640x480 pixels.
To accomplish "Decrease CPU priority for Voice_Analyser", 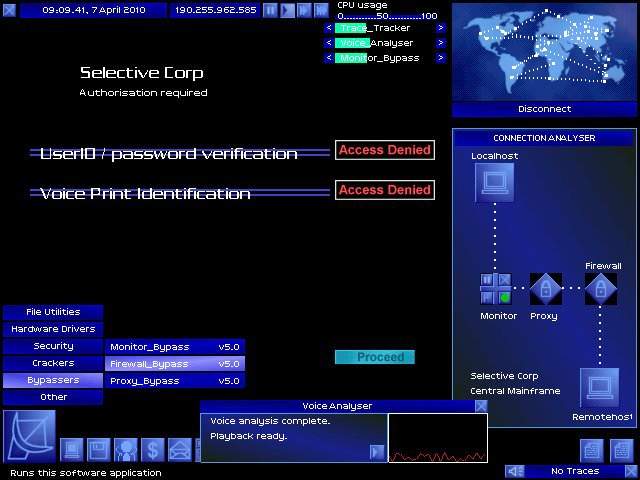I will (328, 43).
